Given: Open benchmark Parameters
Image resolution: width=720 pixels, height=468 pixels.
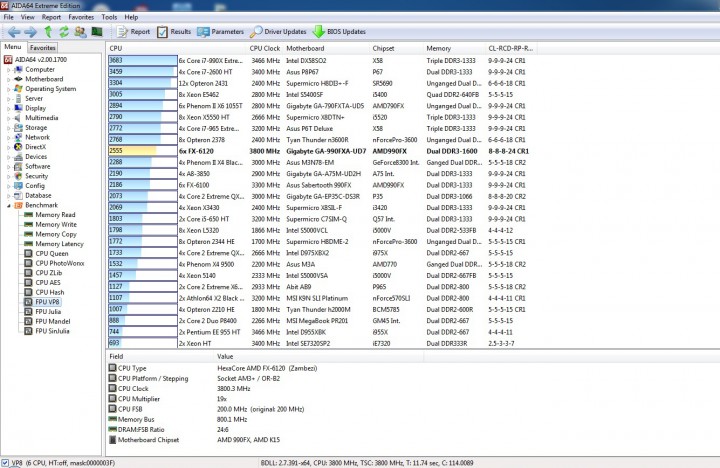Looking at the screenshot, I should coord(220,32).
